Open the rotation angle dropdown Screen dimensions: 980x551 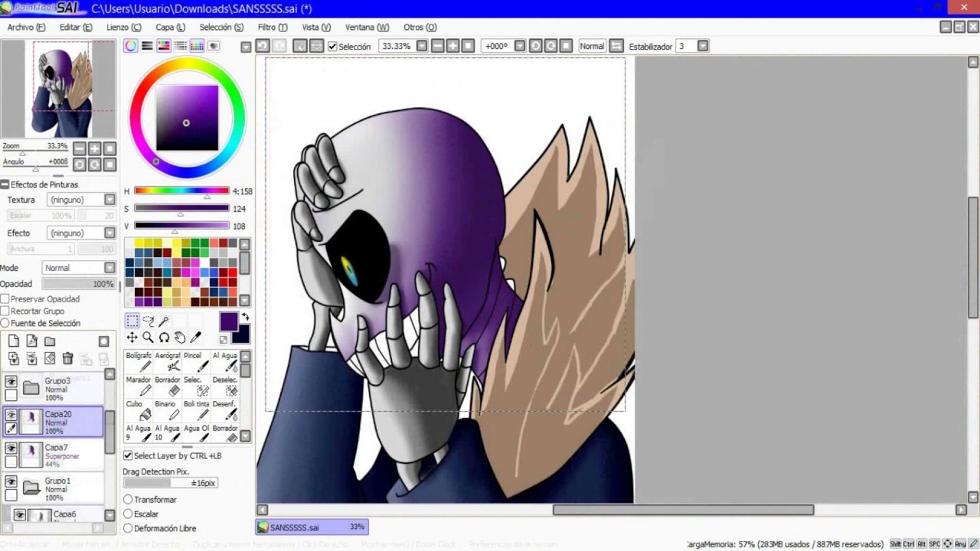pos(520,46)
